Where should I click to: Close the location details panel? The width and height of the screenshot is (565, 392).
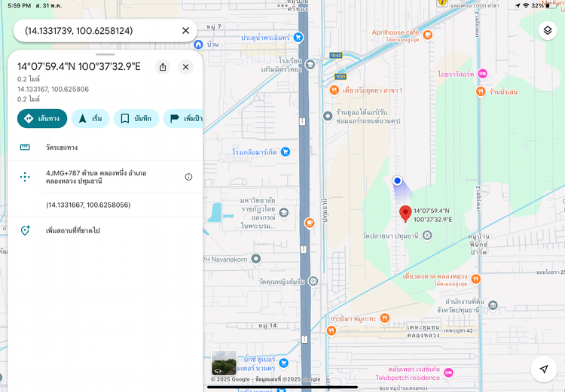point(185,67)
